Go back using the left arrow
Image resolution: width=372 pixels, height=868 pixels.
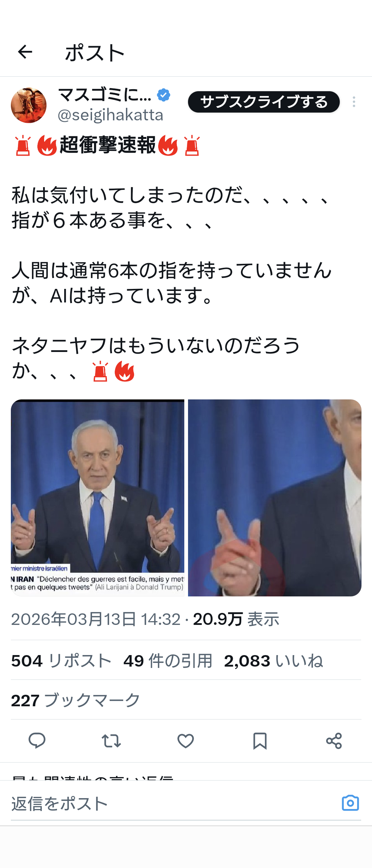point(25,52)
